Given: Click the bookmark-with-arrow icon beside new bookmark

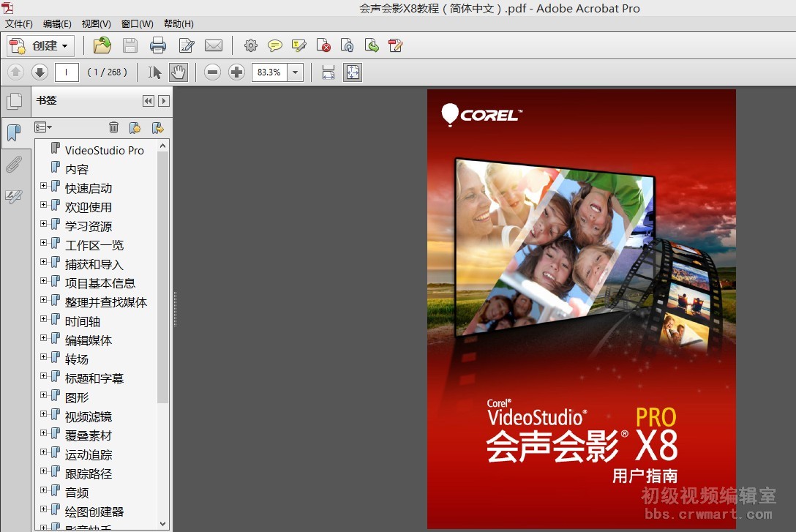Looking at the screenshot, I should (158, 127).
